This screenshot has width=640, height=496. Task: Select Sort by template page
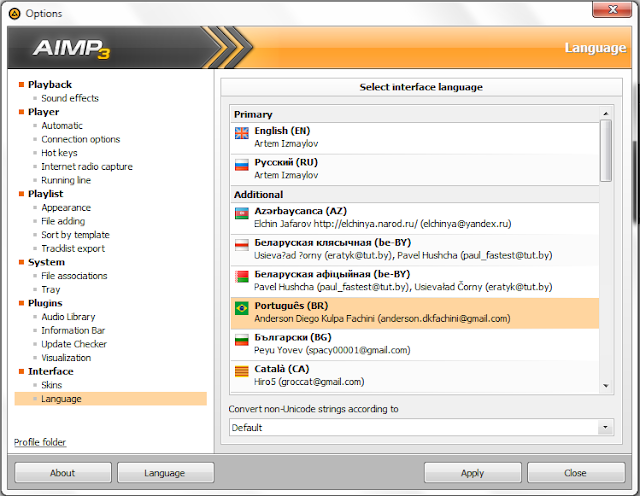click(x=76, y=235)
